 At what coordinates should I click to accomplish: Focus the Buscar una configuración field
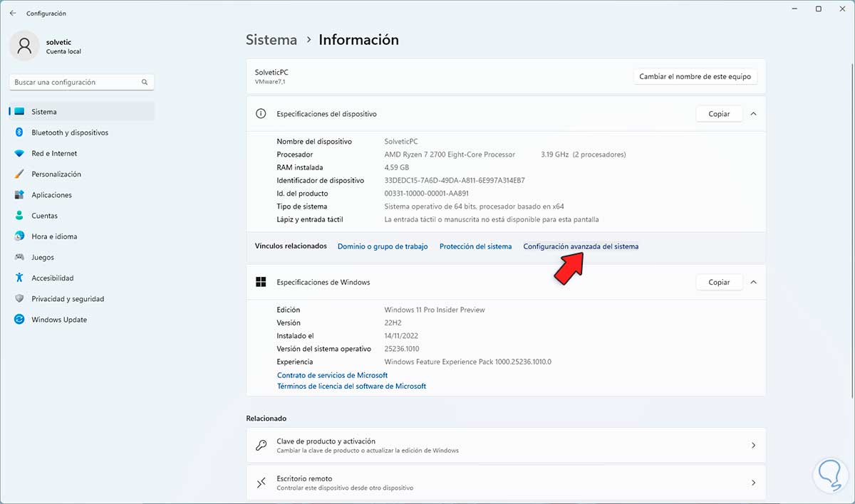(x=82, y=83)
